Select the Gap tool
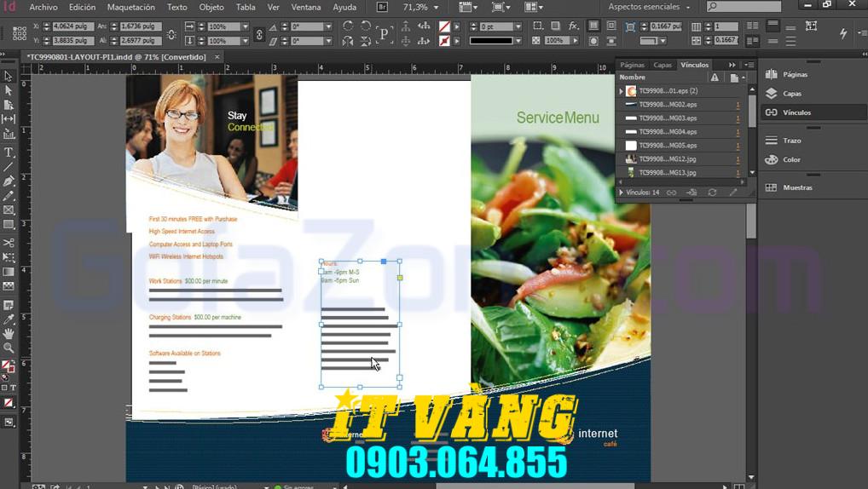The width and height of the screenshot is (868, 489). tap(9, 118)
